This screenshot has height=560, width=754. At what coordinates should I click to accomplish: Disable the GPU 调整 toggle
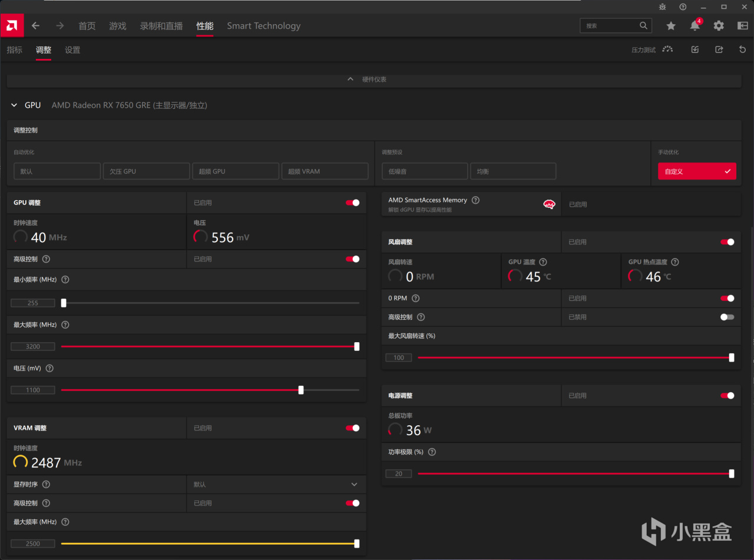tap(353, 203)
